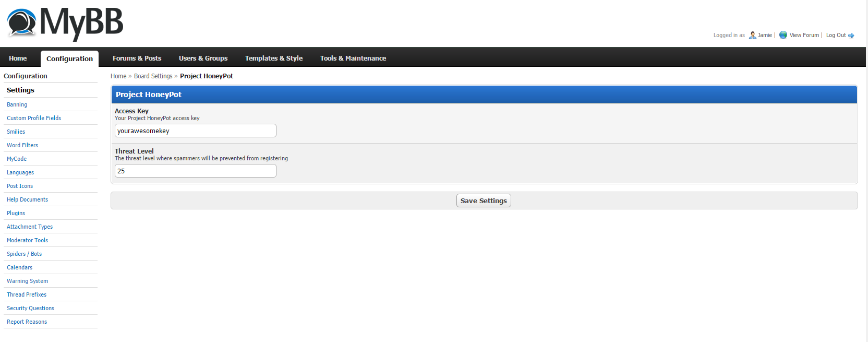Click the Jamie username link
The width and height of the screenshot is (868, 342).
[765, 35]
